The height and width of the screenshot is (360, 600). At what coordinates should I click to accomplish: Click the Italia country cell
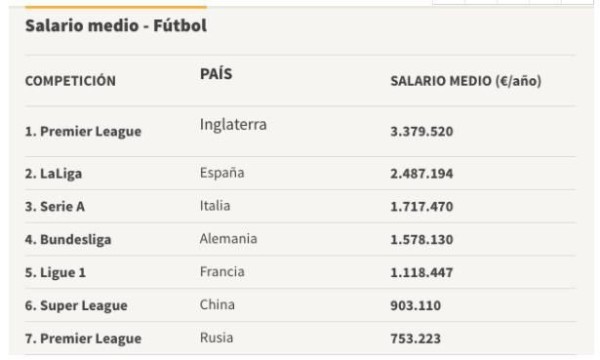[215, 206]
